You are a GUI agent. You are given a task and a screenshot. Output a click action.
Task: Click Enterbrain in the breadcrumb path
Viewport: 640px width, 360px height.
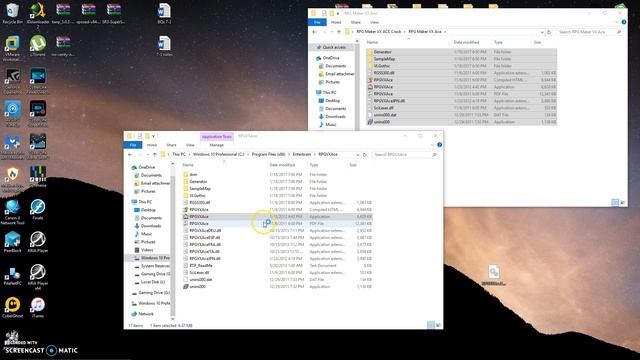pos(302,154)
